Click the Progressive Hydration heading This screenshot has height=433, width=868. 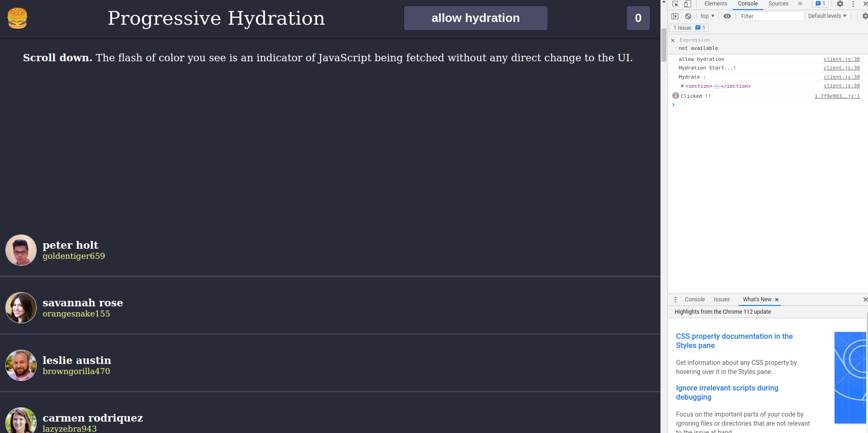(216, 18)
